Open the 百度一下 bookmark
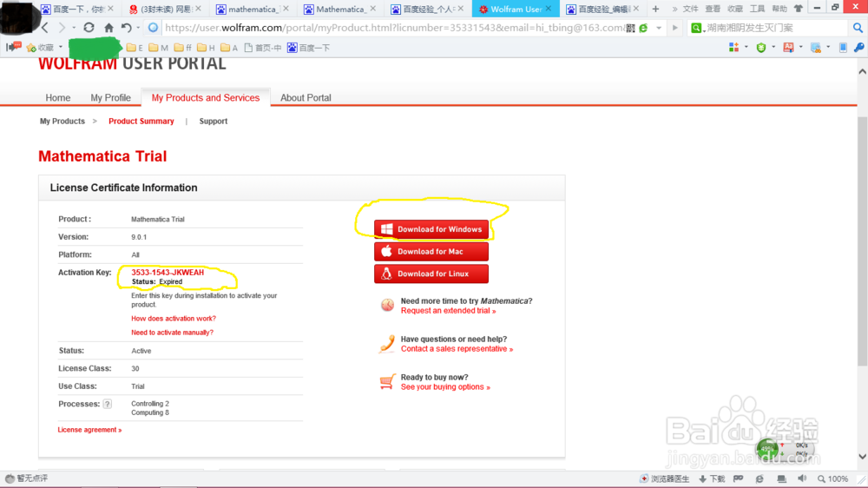The height and width of the screenshot is (488, 868). click(x=308, y=48)
